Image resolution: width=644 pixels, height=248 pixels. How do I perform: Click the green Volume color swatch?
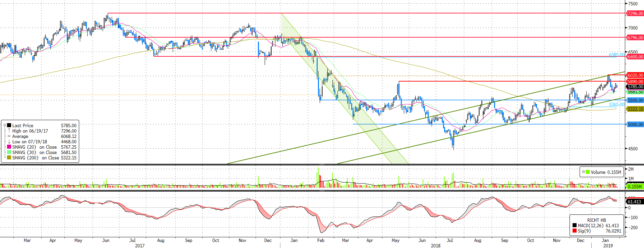(x=587, y=172)
